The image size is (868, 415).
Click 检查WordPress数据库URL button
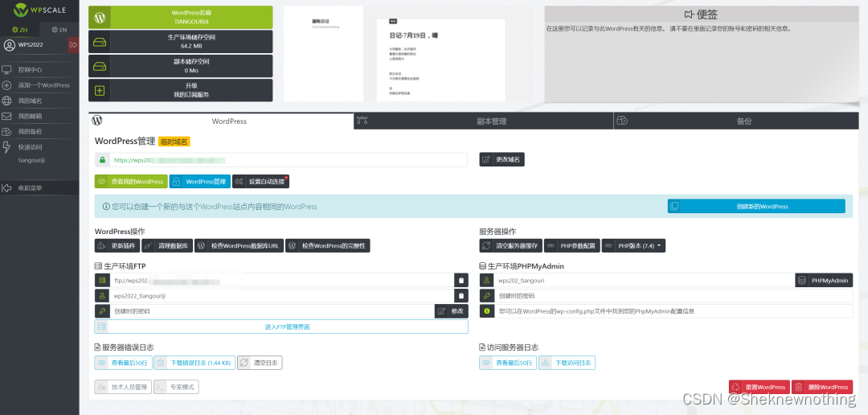coord(239,245)
